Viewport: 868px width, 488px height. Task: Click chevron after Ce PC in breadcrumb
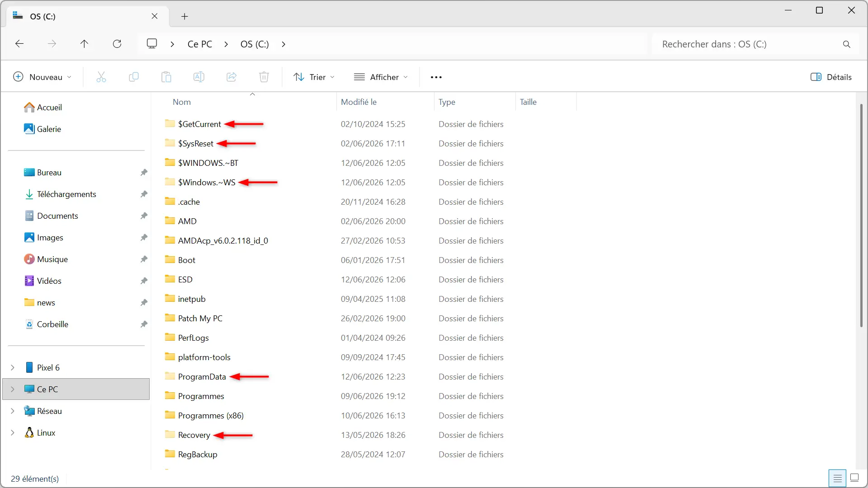click(226, 44)
